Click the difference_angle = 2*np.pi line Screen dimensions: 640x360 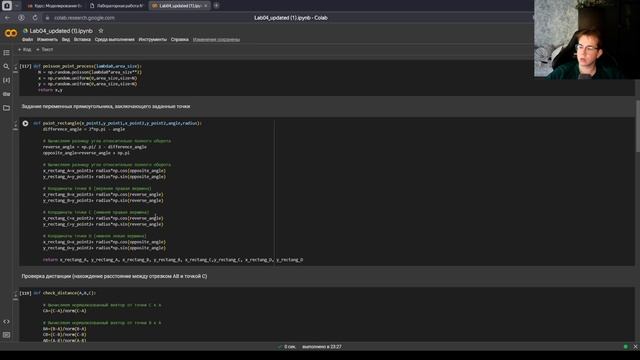(x=84, y=129)
